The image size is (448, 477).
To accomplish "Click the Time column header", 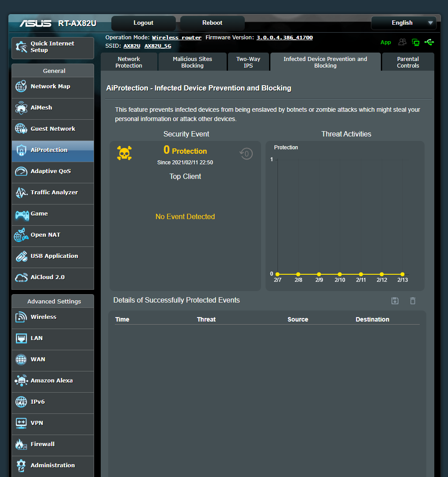I will tap(122, 319).
